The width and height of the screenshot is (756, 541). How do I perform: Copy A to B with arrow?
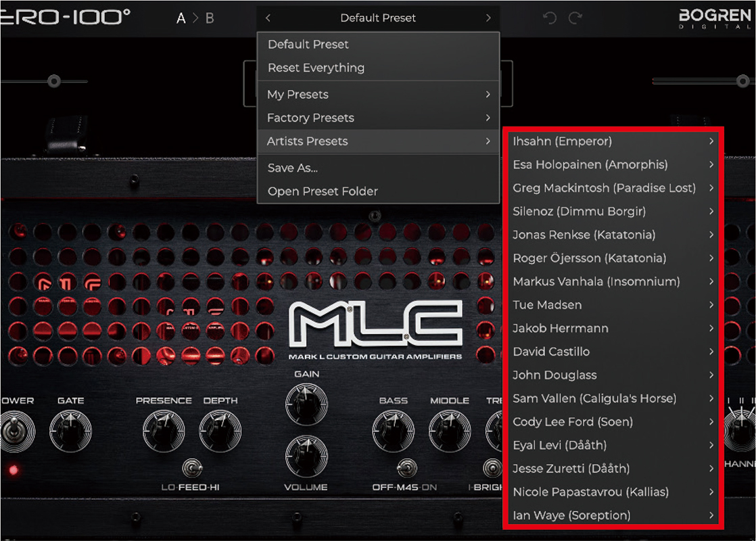195,18
